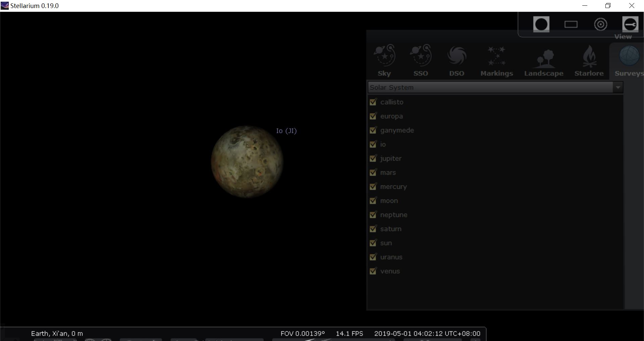Viewport: 644px width, 341px height.
Task: Click the concentric circles icon above View
Action: pyautogui.click(x=600, y=24)
